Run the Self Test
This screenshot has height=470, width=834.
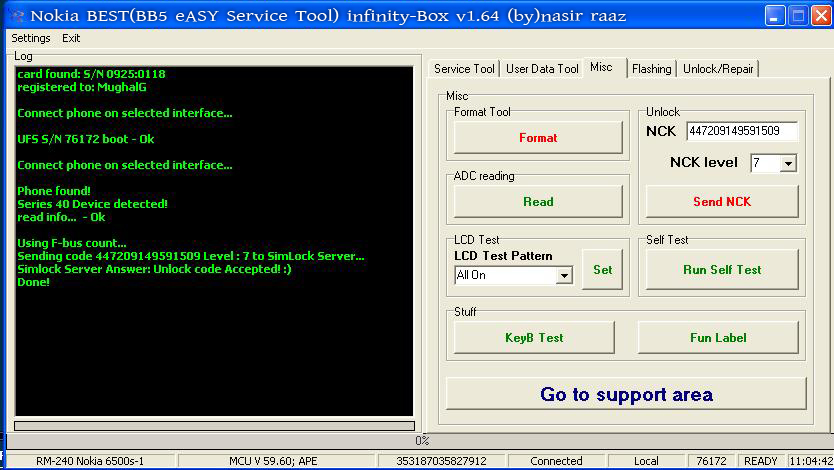tap(722, 270)
